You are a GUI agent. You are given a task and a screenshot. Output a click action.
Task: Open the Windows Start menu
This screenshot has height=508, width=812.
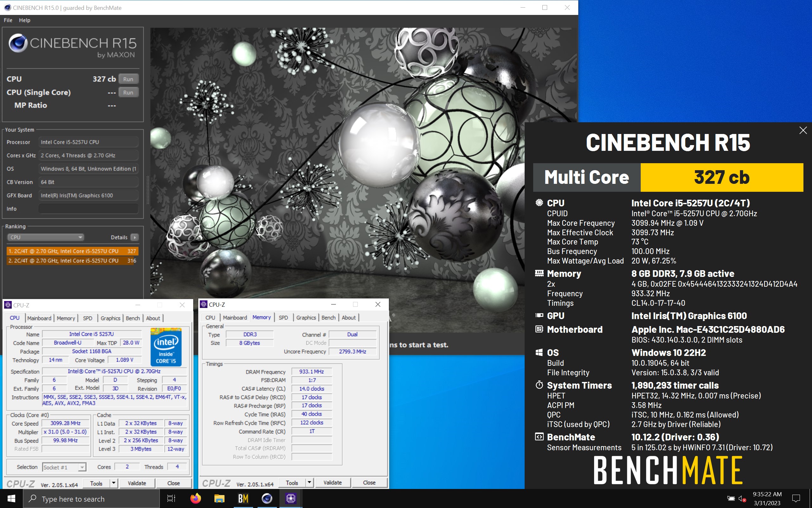(x=11, y=498)
